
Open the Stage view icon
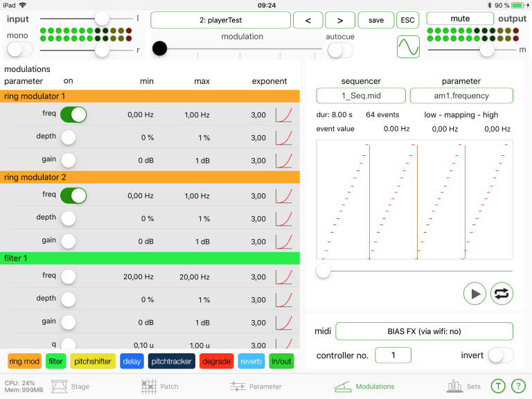[60, 387]
